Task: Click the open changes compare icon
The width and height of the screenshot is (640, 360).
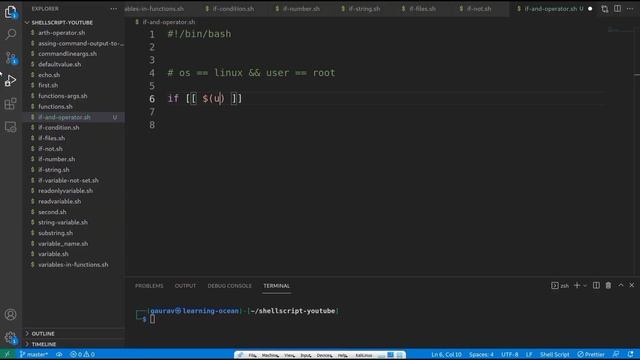Action: click(604, 9)
